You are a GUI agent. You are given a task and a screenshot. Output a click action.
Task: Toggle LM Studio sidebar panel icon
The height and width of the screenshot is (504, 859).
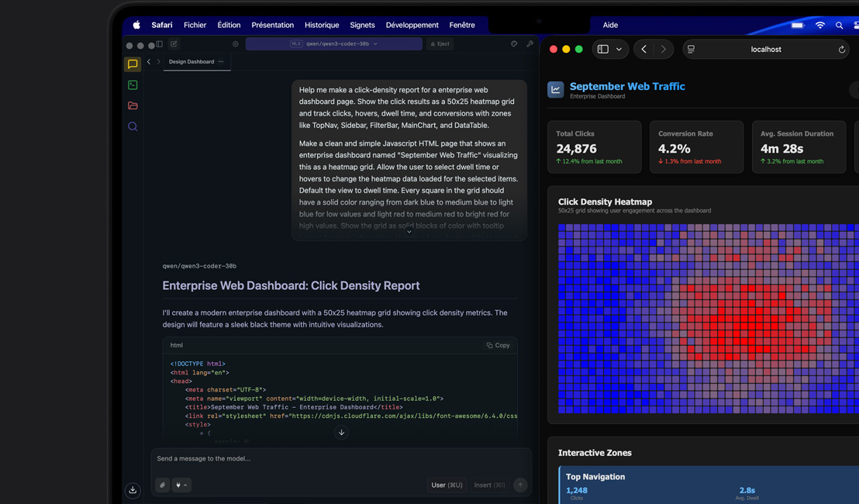pos(160,44)
